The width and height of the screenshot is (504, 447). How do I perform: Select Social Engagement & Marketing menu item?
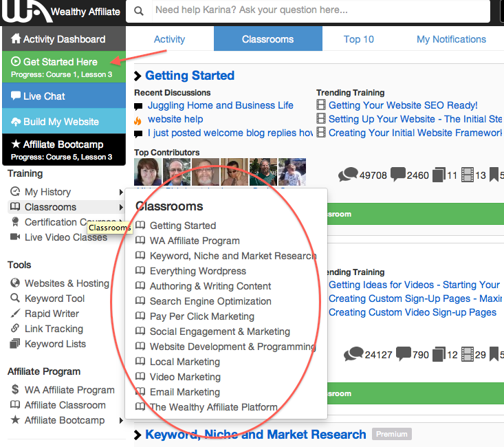click(x=220, y=331)
